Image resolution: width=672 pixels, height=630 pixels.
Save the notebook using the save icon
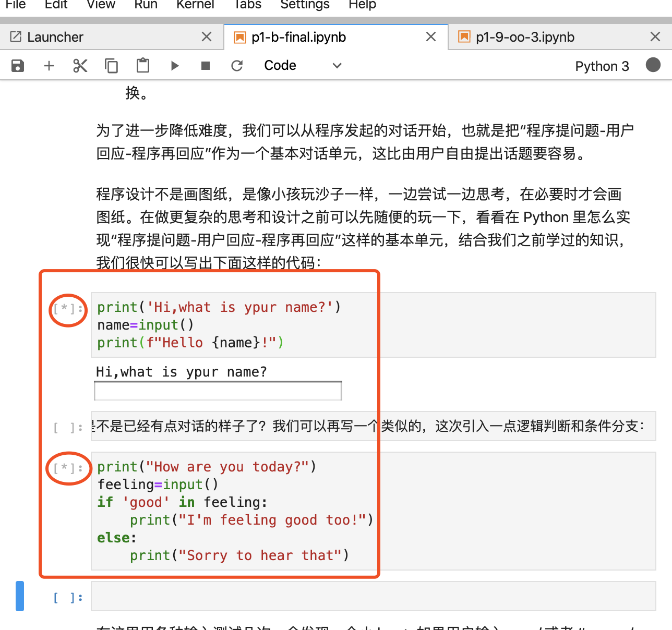[x=17, y=65]
